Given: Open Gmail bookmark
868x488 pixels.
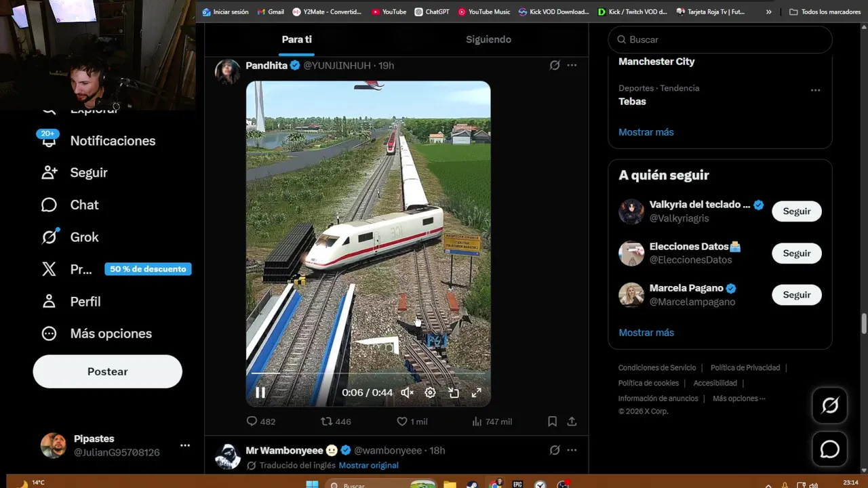Looking at the screenshot, I should (271, 12).
